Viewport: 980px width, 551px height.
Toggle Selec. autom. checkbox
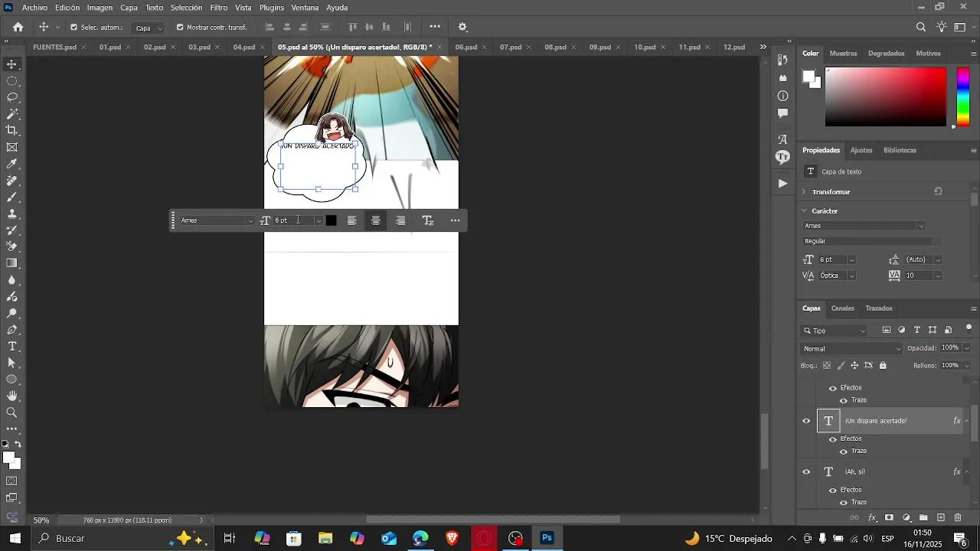pos(73,27)
